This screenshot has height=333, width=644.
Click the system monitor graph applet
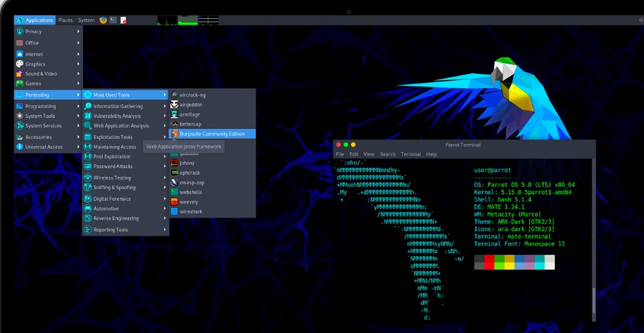[188, 20]
